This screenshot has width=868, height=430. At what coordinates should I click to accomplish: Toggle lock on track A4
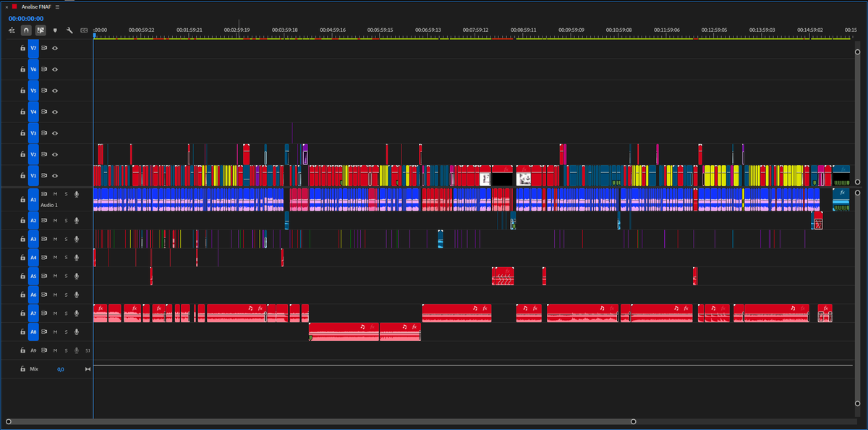point(23,258)
